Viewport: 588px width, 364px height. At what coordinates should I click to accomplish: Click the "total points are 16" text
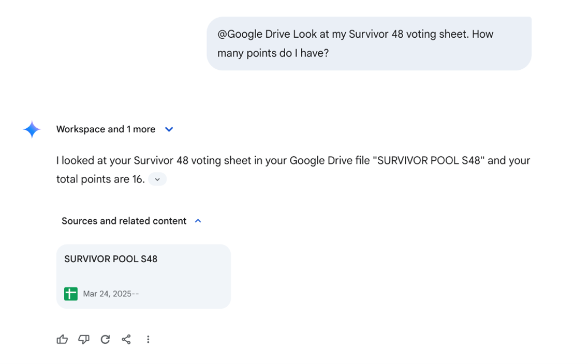100,179
